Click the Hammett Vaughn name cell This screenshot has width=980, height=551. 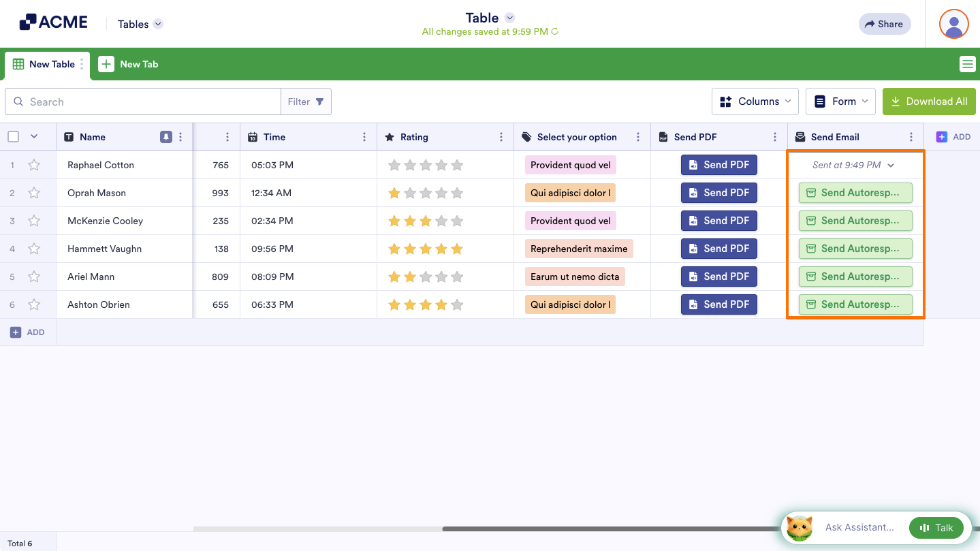tap(125, 249)
